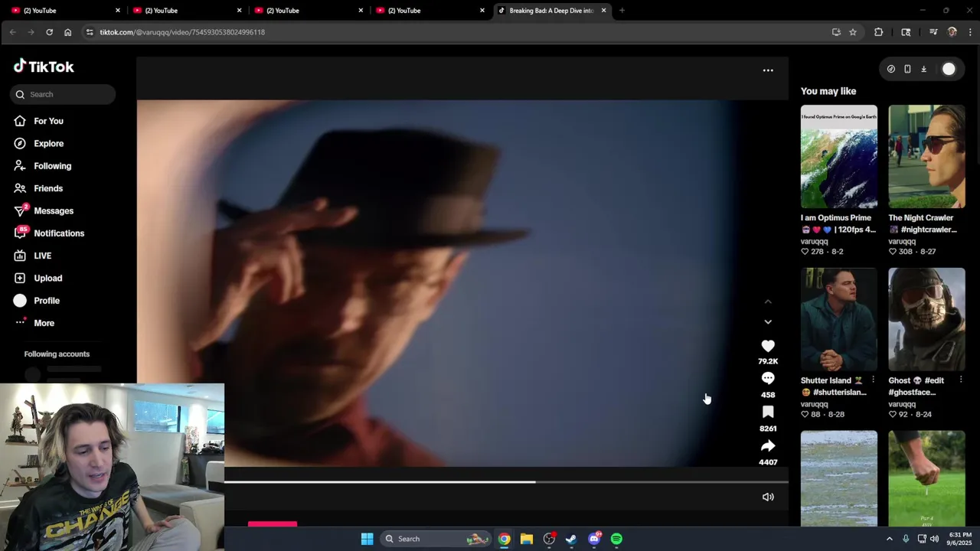Viewport: 980px width, 551px height.
Task: Open the Chrome media controls icon
Action: click(x=933, y=32)
